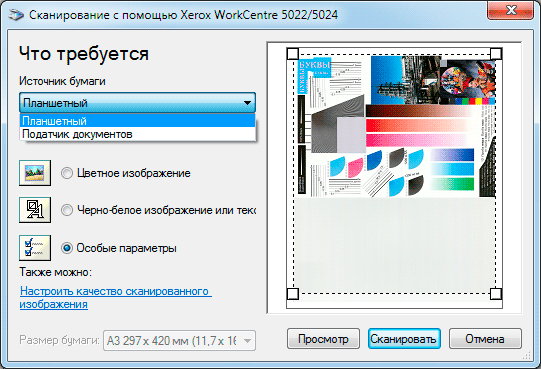541x369 pixels.
Task: Click the custom settings checklist icon
Action: 35,248
